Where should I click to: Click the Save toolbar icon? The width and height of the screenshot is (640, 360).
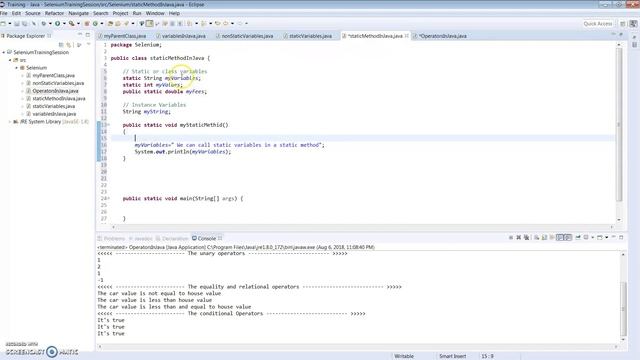(16, 24)
